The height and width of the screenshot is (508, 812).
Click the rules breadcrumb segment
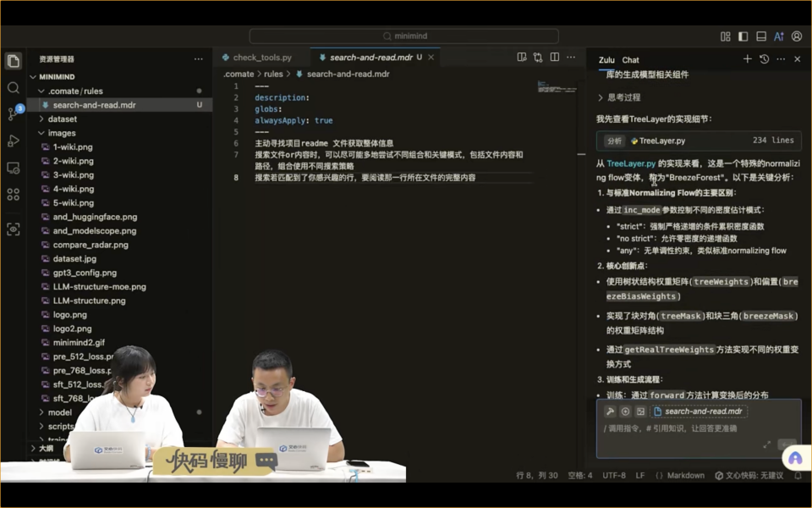273,75
